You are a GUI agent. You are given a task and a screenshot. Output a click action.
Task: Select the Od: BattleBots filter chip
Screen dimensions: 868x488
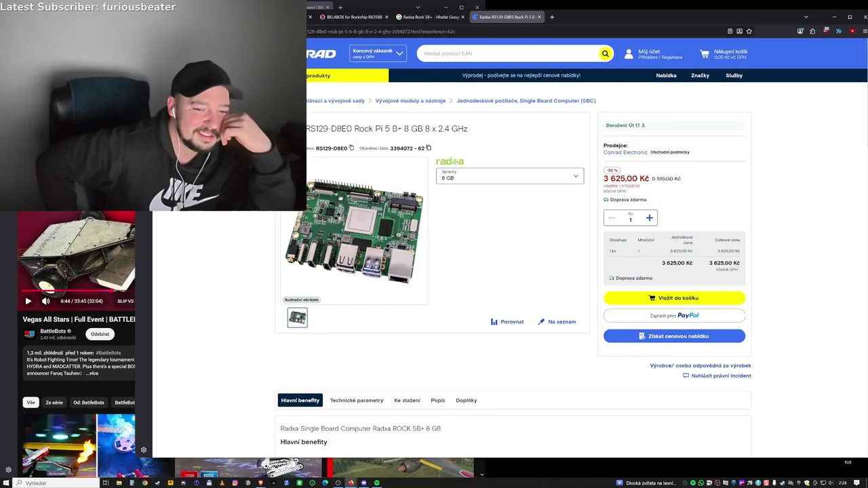point(89,403)
